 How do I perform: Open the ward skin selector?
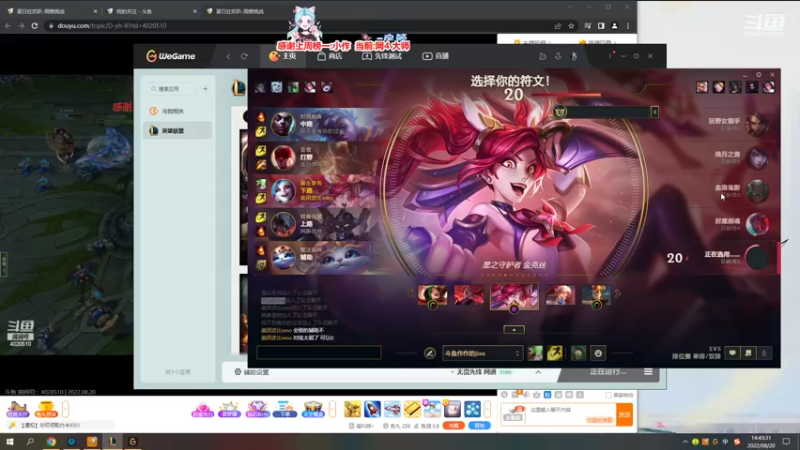pos(578,353)
